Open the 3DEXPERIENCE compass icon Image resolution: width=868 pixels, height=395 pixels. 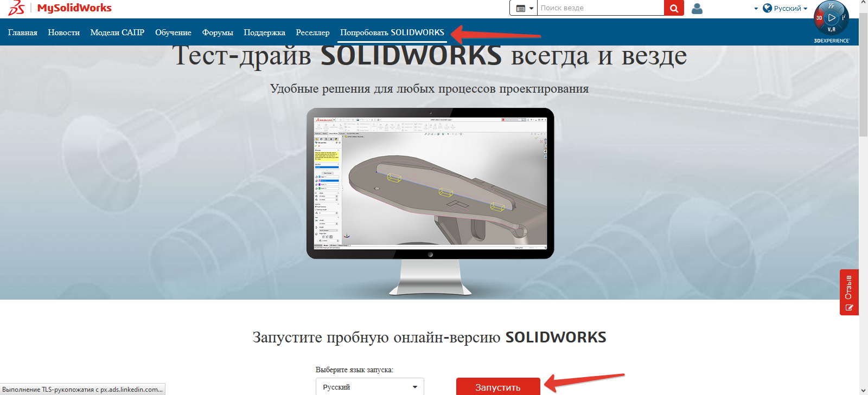click(x=831, y=18)
